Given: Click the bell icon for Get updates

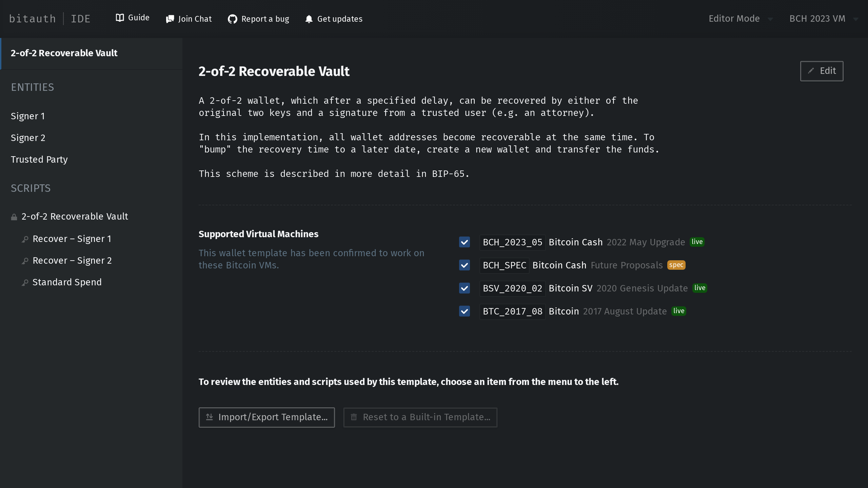Looking at the screenshot, I should (309, 19).
